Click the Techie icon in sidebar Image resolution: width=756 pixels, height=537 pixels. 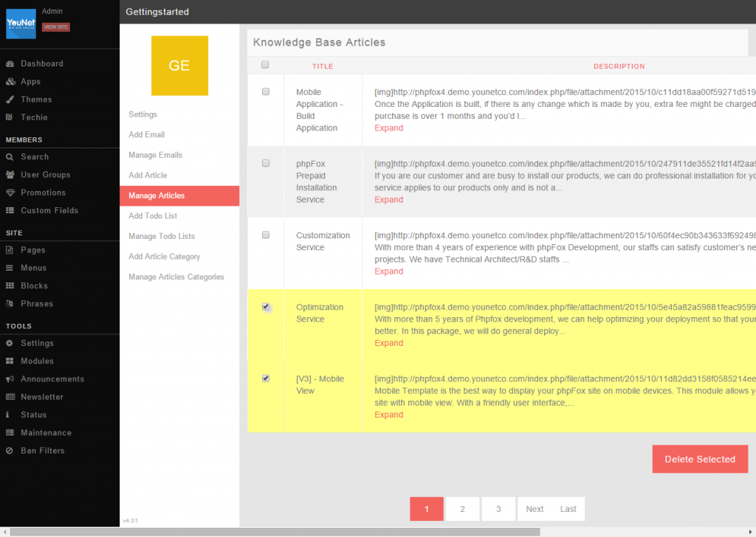pyautogui.click(x=9, y=117)
